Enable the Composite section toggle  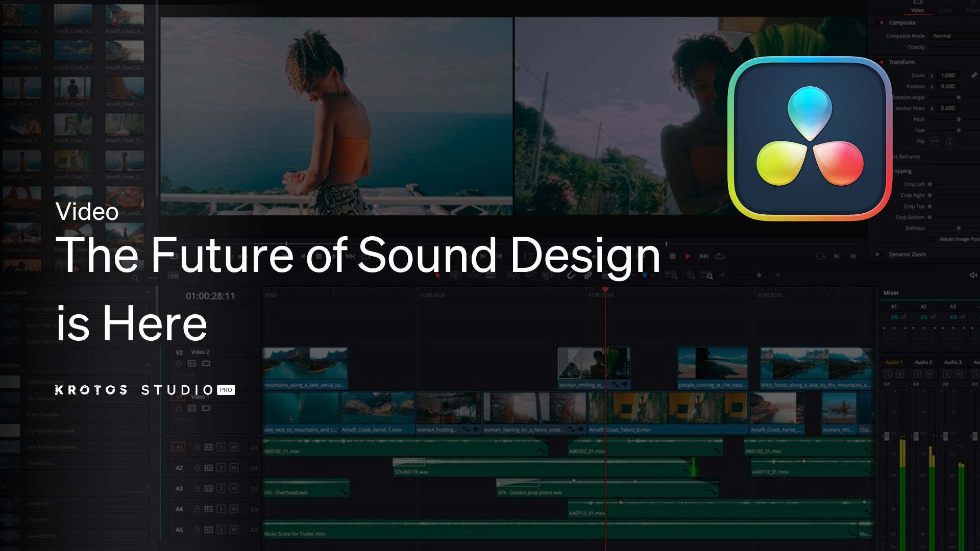880,22
